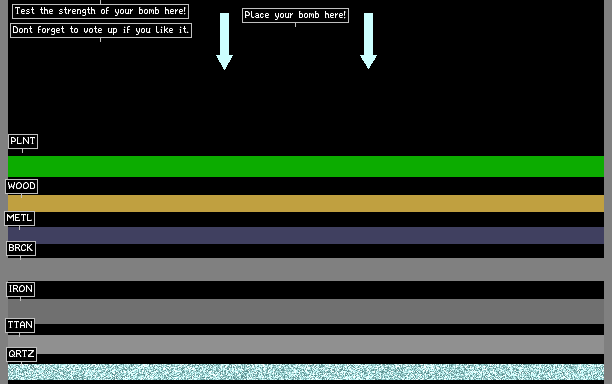The image size is (612, 384).
Task: Click the QRTZ sign label
Action: point(21,354)
